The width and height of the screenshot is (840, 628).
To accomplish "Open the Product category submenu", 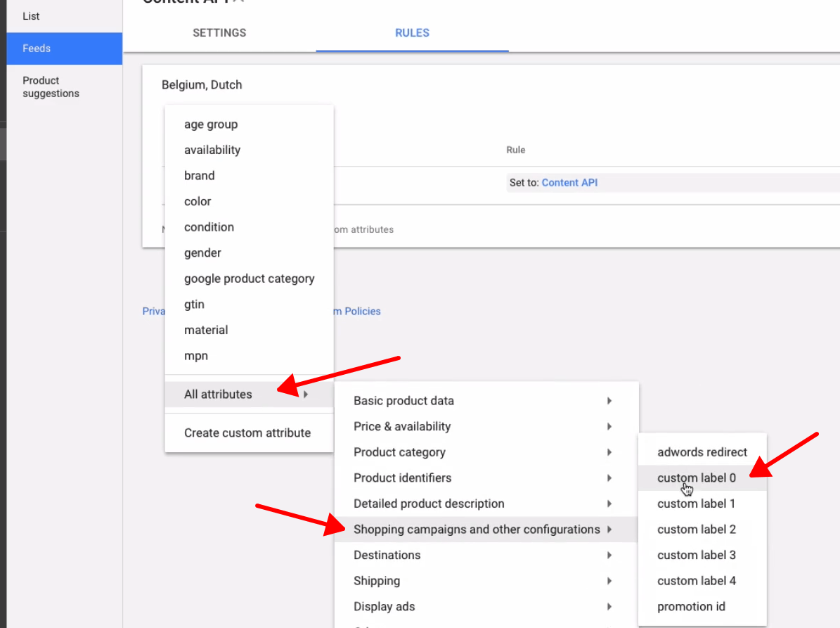I will point(399,452).
